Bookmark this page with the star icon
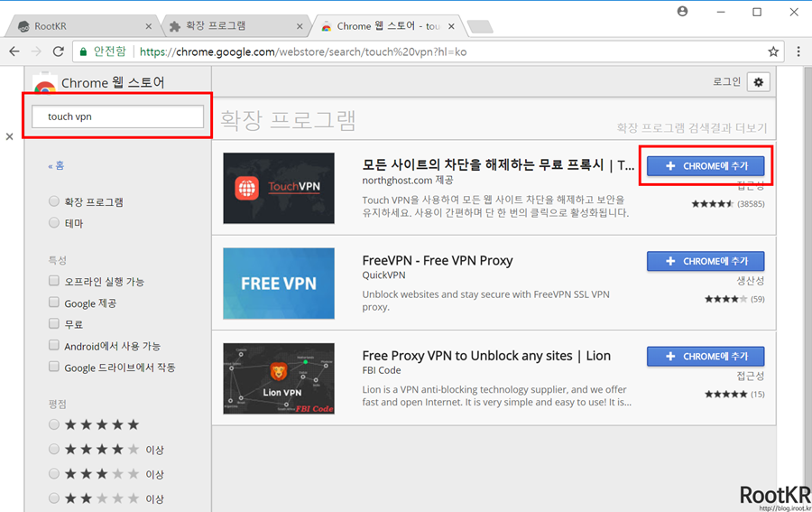The height and width of the screenshot is (512, 812). (x=773, y=51)
